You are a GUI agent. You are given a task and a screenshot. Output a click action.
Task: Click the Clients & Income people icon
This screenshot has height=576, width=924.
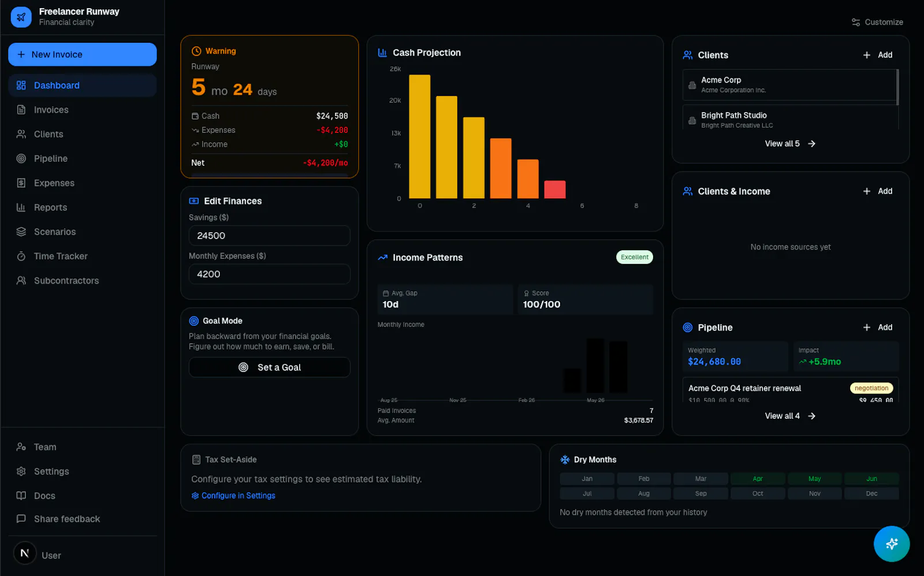tap(688, 191)
